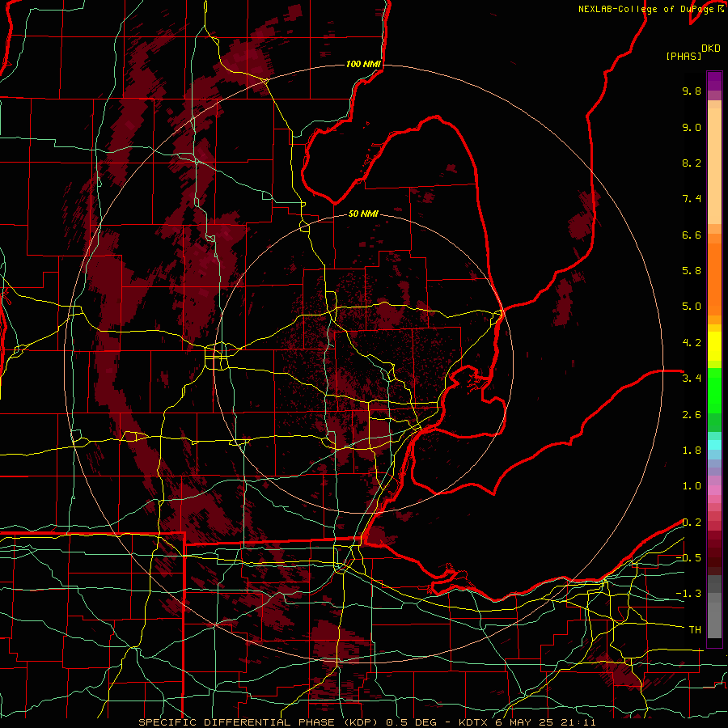
Task: Click the -0.5 color scale value
Action: 688,558
